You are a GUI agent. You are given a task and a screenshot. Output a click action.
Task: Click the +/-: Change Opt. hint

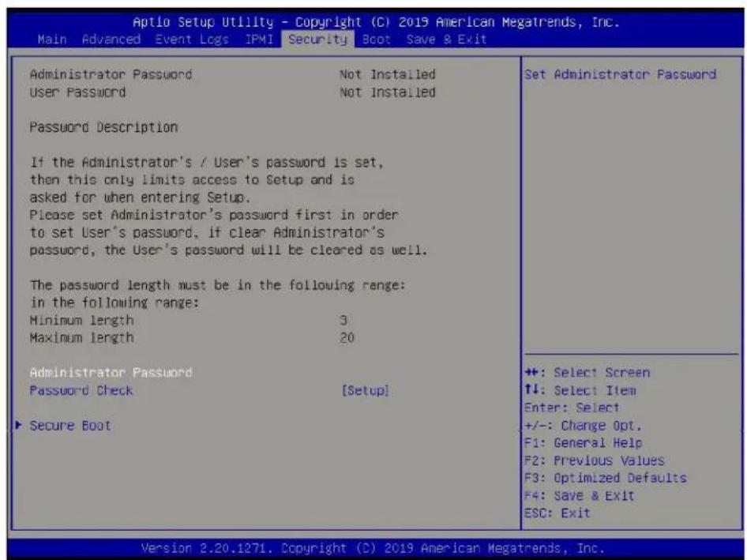(x=583, y=425)
